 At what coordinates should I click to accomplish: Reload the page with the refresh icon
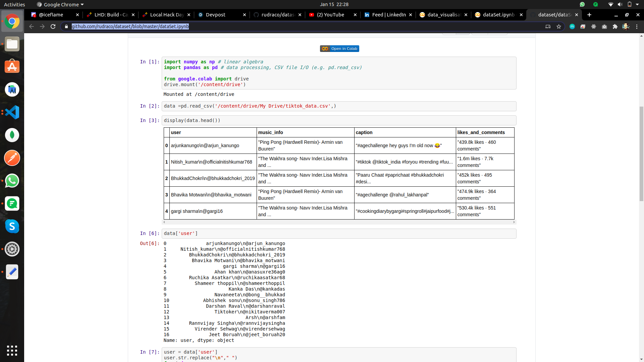pos(53,26)
